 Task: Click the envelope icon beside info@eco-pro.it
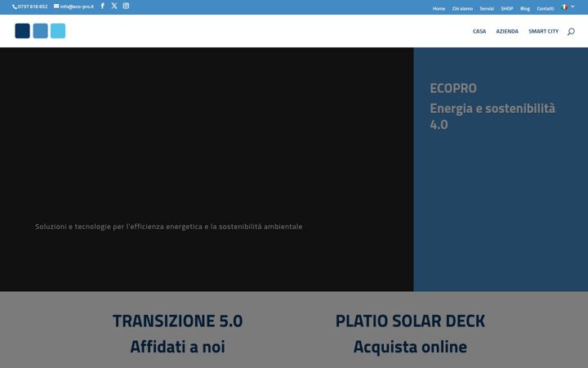point(56,6)
